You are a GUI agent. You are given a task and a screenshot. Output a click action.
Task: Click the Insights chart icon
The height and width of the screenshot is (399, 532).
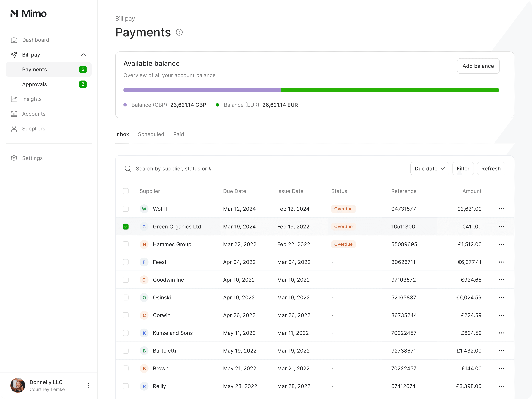(x=14, y=99)
